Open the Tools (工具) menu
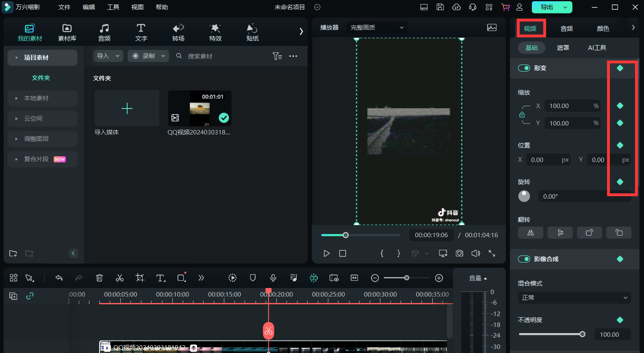The image size is (644, 353). [x=113, y=7]
